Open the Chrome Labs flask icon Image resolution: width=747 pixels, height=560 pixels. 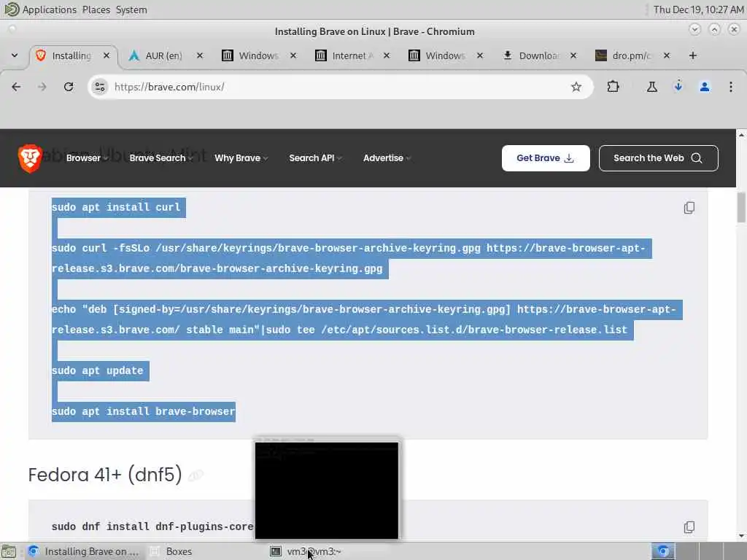(651, 87)
